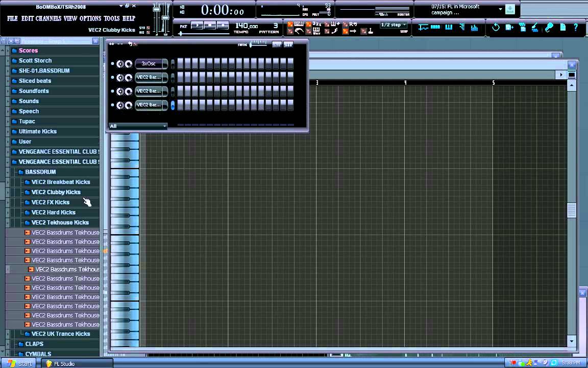The image size is (588, 368).
Task: Click the graph editor icon in channel rack
Action: [277, 44]
